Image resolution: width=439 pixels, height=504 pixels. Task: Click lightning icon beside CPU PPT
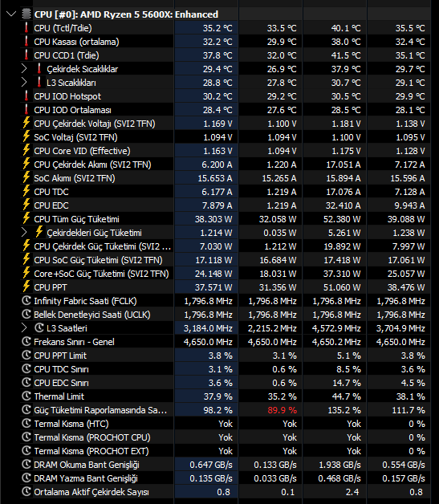pyautogui.click(x=26, y=287)
